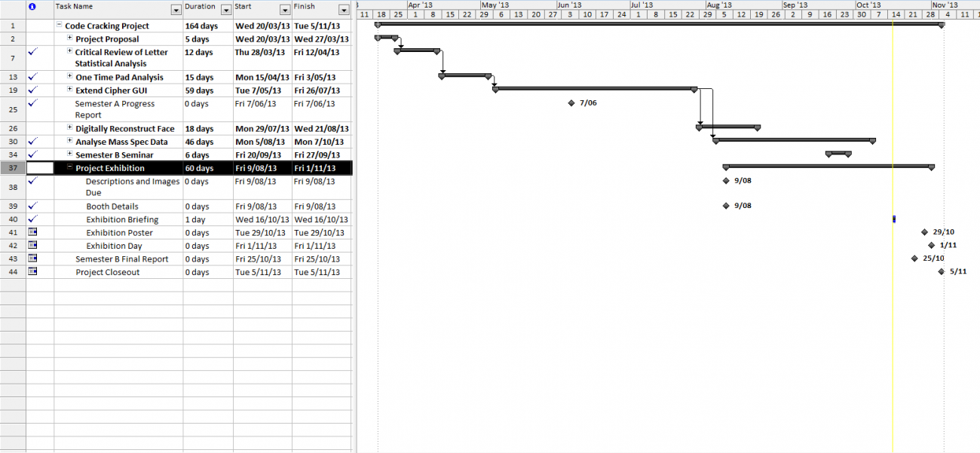Viewport: 980px width, 453px height.
Task: Select the 29/10 Exhibition Poster milestone marker
Action: click(x=924, y=232)
